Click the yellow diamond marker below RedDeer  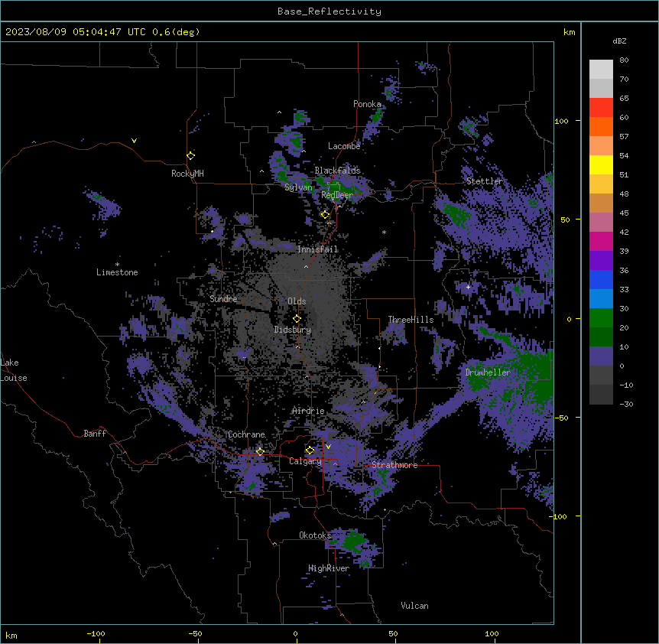tap(326, 215)
